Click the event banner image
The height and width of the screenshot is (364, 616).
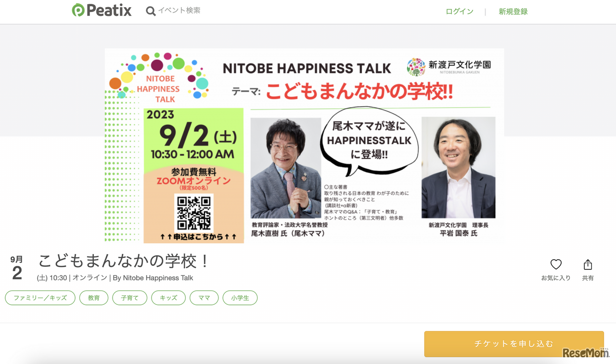click(304, 144)
